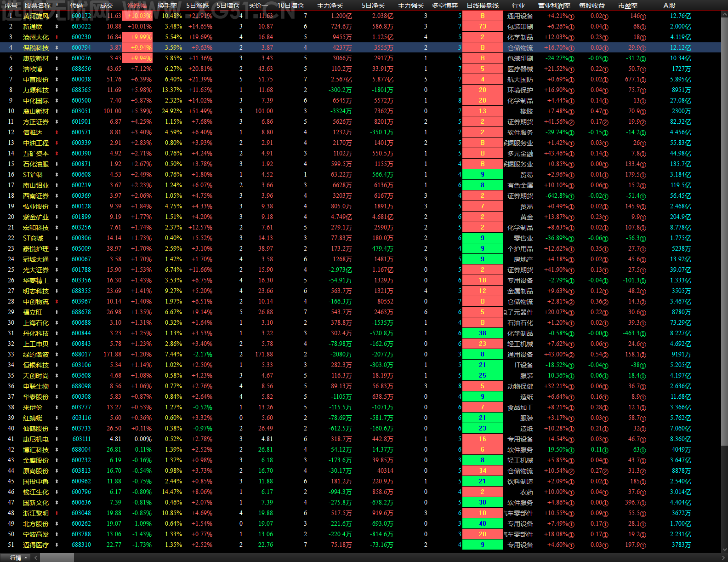Sort by the 换手率 column header
The height and width of the screenshot is (562, 728).
[167, 6]
